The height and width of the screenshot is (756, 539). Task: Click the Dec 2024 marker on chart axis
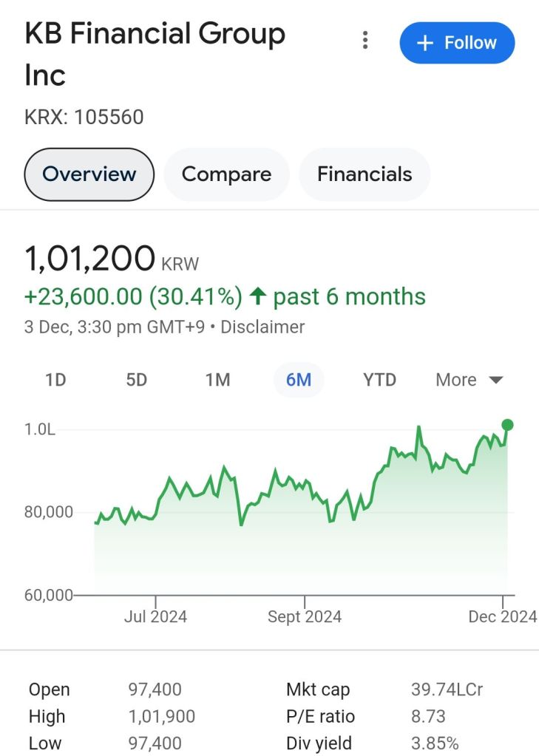502,616
